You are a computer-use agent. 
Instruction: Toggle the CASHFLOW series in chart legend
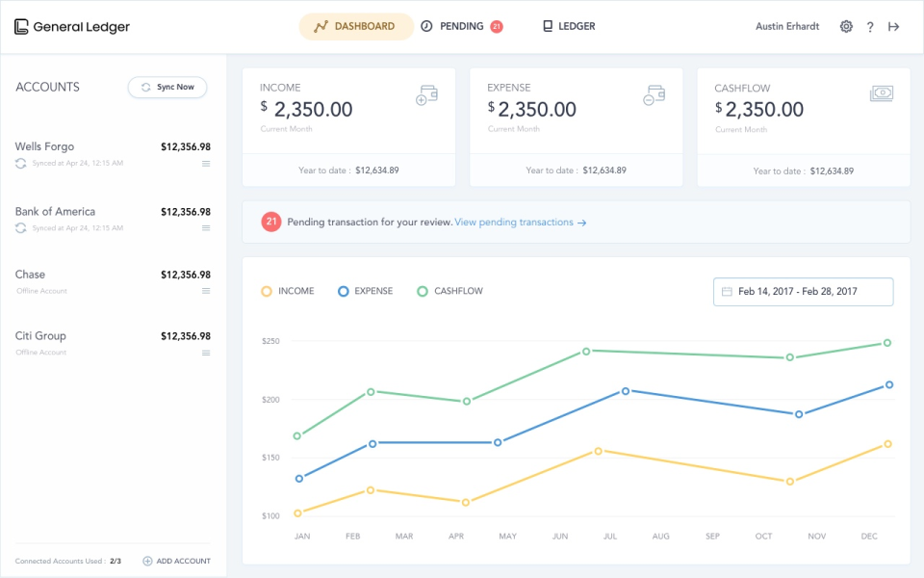pos(450,291)
